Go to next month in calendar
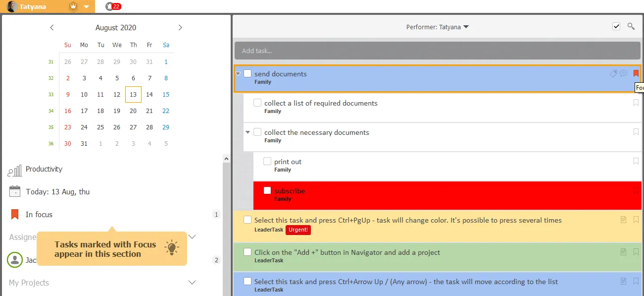Image resolution: width=644 pixels, height=296 pixels. click(x=180, y=28)
